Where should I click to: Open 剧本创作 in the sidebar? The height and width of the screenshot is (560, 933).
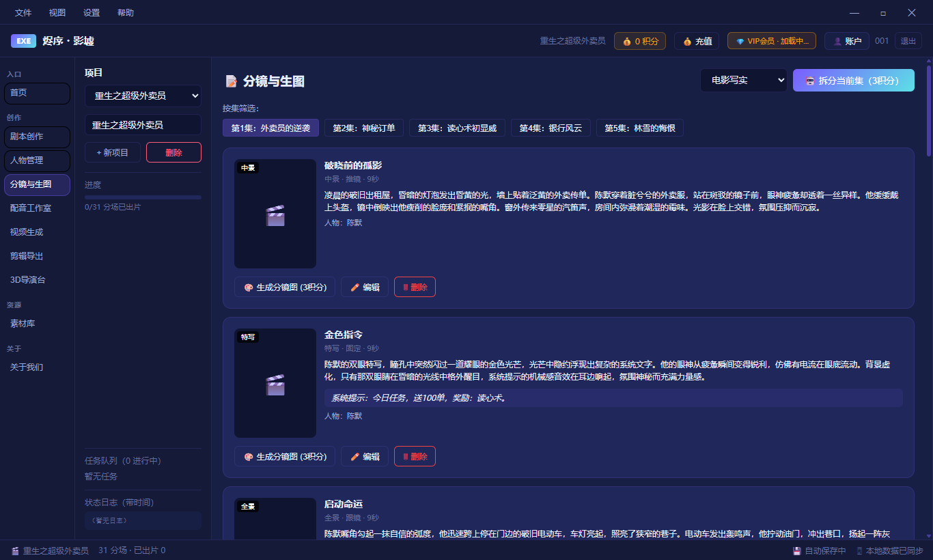[x=37, y=137]
